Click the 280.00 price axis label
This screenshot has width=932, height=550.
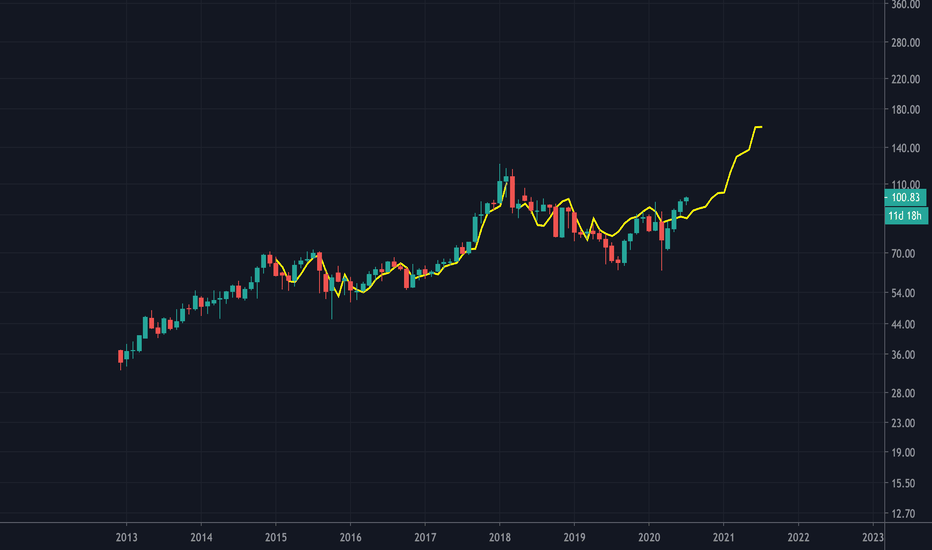pos(906,43)
